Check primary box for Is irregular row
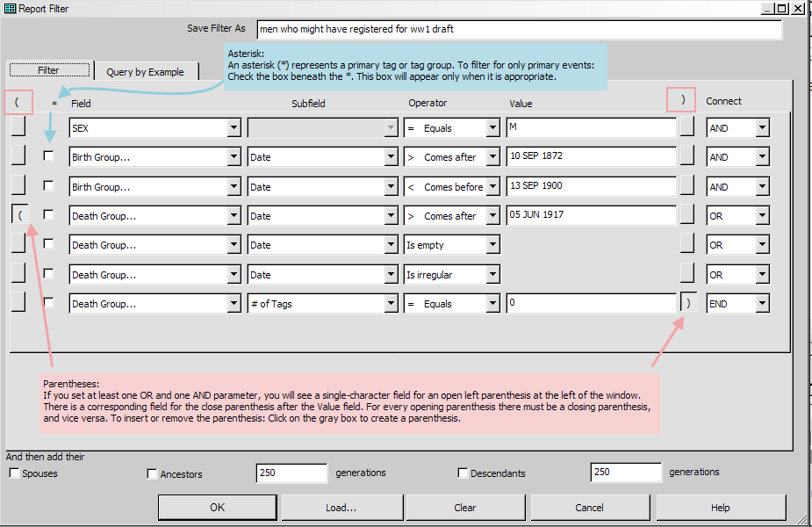The width and height of the screenshot is (812, 527). coord(48,272)
